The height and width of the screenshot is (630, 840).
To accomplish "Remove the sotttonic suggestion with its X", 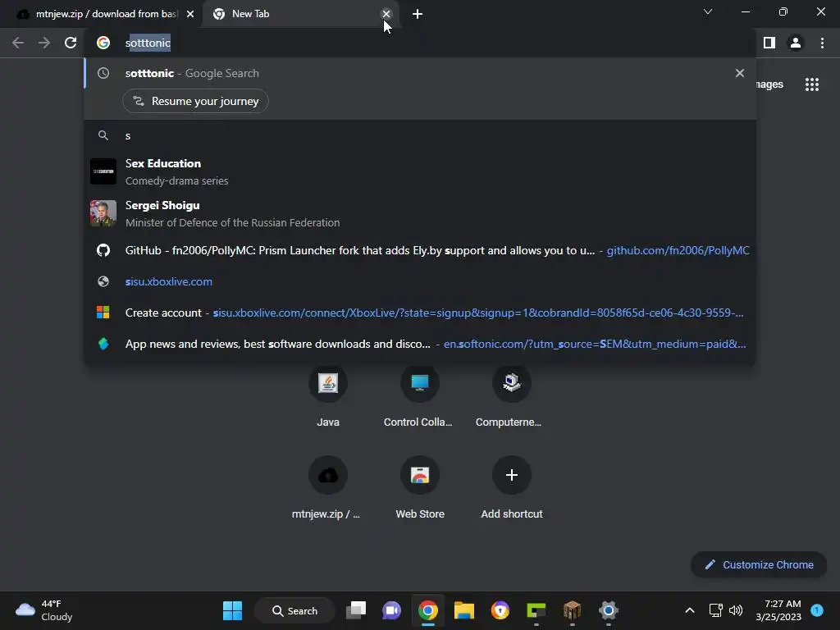I will (x=740, y=73).
